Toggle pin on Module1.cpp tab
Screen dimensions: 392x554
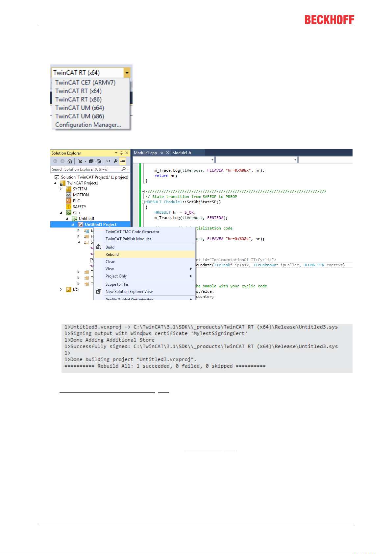click(x=161, y=153)
